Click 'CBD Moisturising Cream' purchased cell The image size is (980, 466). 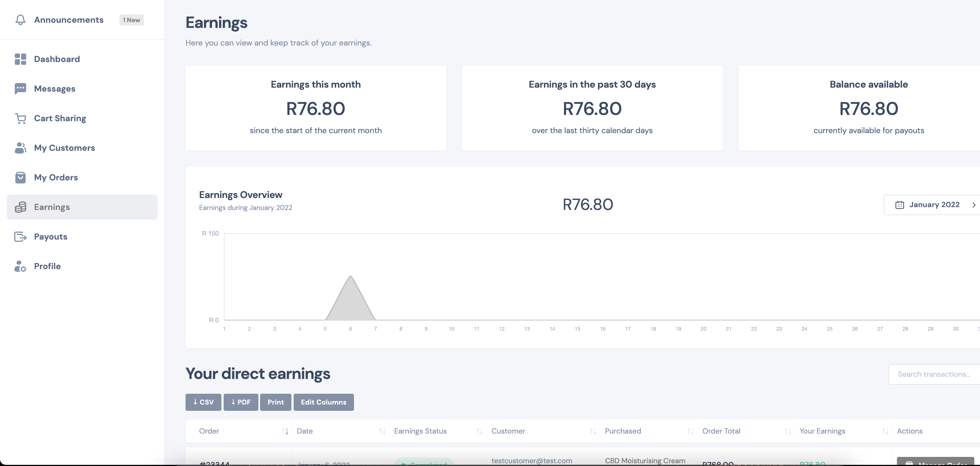tap(645, 460)
